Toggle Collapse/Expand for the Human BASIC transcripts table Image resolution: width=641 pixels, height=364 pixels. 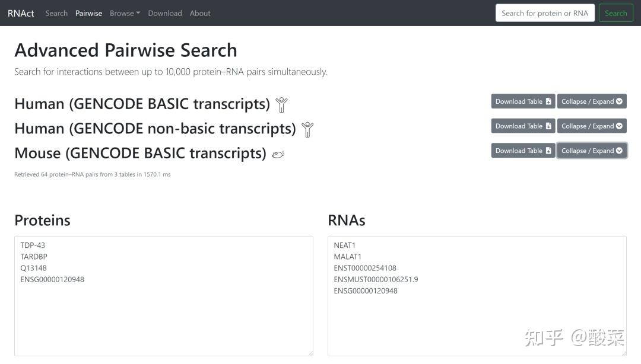[592, 101]
